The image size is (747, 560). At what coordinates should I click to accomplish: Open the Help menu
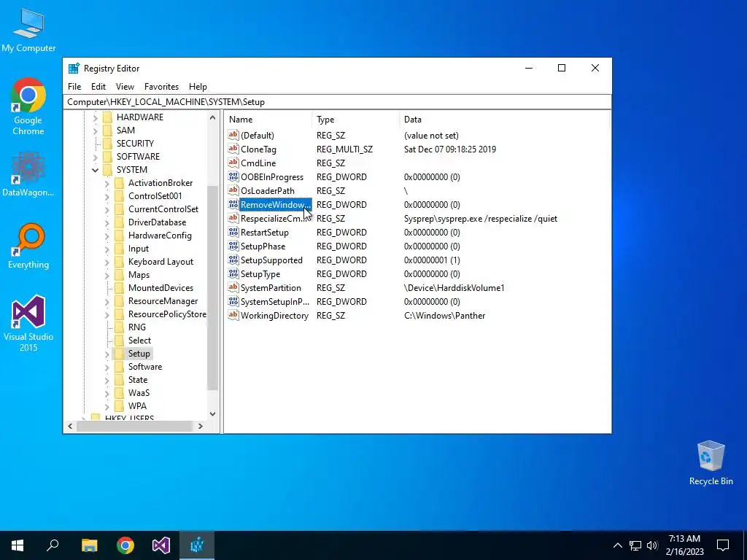tap(198, 87)
